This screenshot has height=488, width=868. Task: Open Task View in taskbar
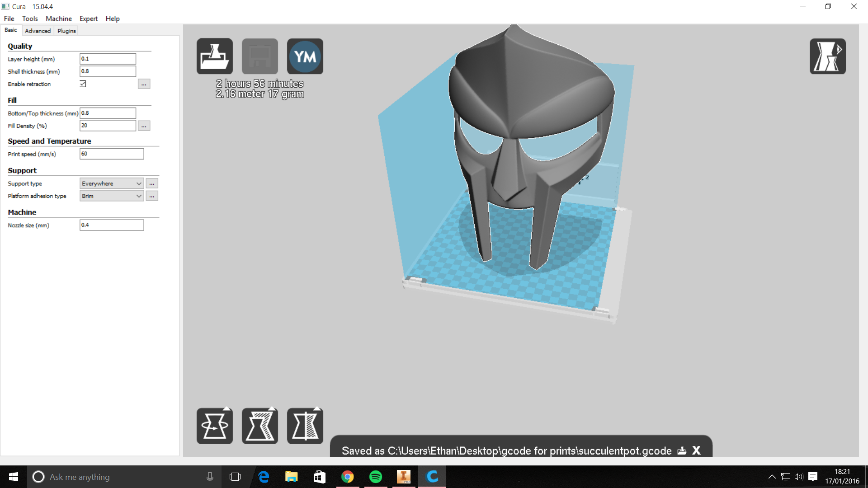click(235, 477)
